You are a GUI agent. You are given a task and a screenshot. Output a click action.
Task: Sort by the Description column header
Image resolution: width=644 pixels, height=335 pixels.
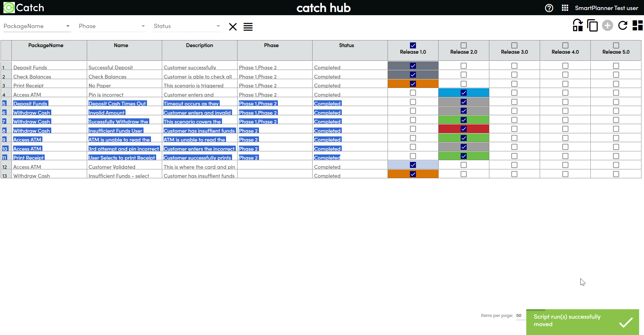pyautogui.click(x=199, y=45)
